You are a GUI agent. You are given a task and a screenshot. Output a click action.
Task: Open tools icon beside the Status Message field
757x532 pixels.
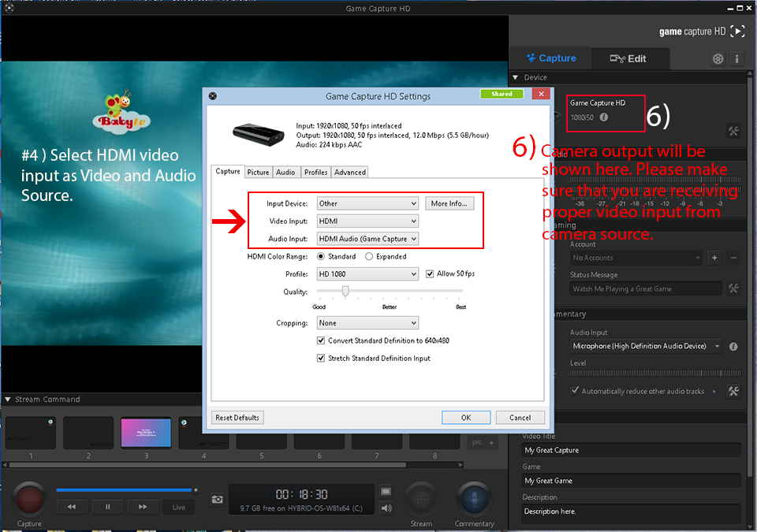point(733,288)
